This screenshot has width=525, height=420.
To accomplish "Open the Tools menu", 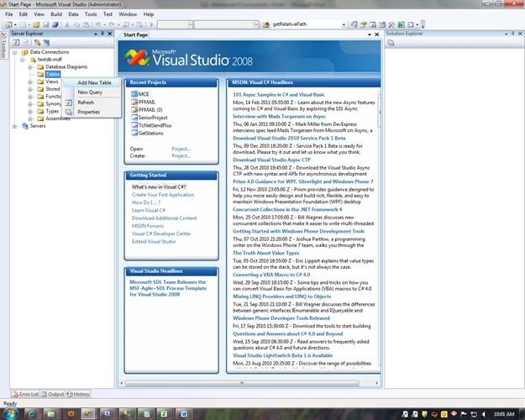I will point(91,14).
